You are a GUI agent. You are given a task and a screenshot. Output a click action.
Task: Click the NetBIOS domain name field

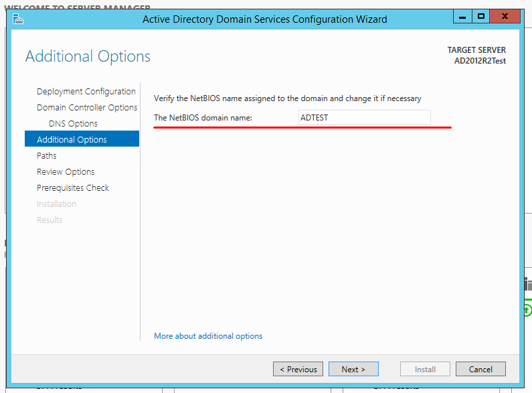click(365, 117)
